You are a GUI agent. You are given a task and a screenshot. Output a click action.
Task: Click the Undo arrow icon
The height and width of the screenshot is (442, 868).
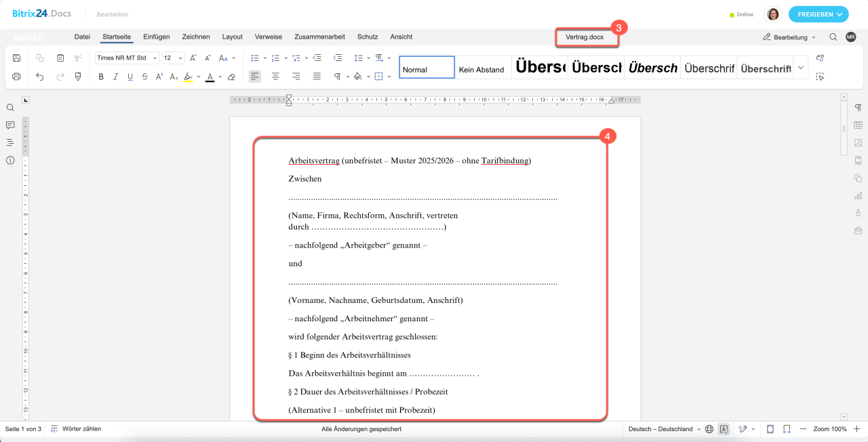click(x=40, y=77)
